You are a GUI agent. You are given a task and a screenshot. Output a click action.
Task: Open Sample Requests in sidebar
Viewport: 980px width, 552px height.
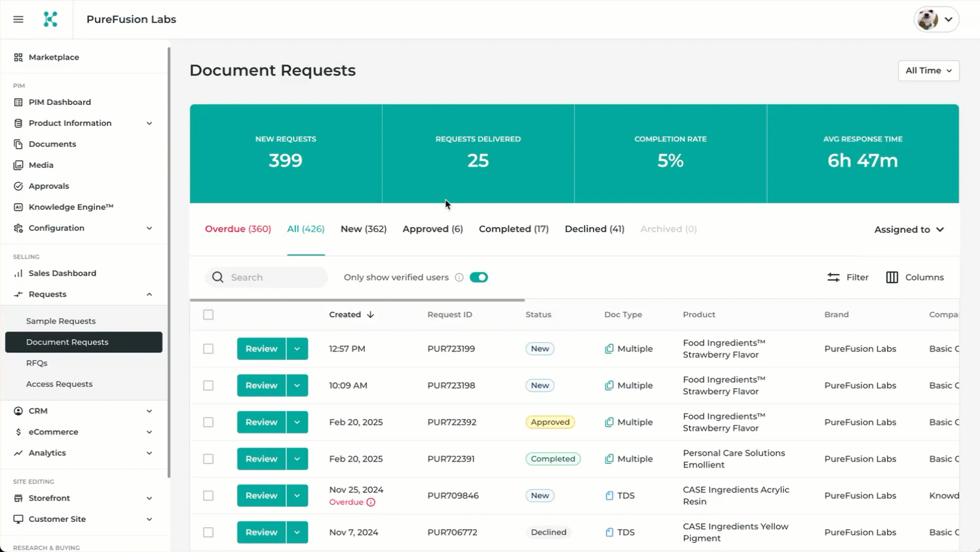point(61,321)
